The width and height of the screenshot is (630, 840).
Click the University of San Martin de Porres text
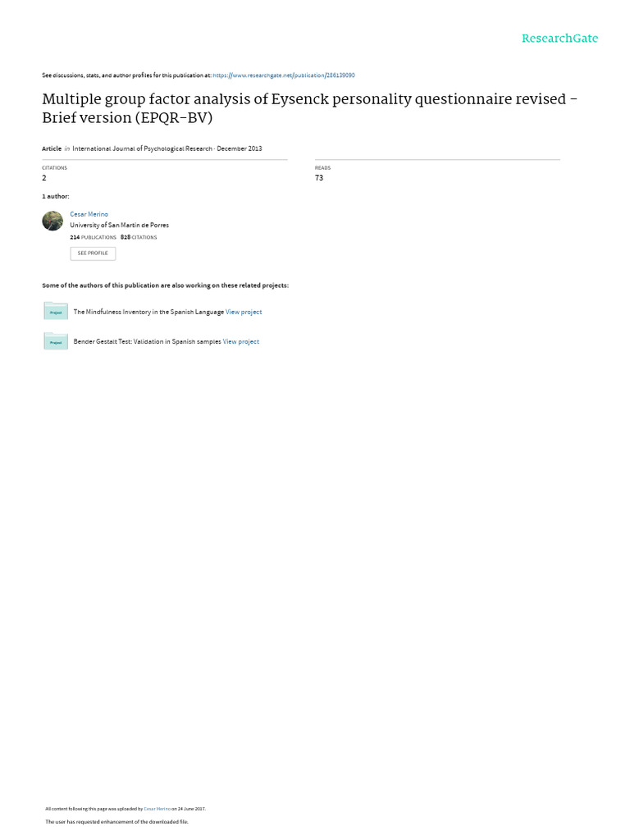pyautogui.click(x=120, y=226)
